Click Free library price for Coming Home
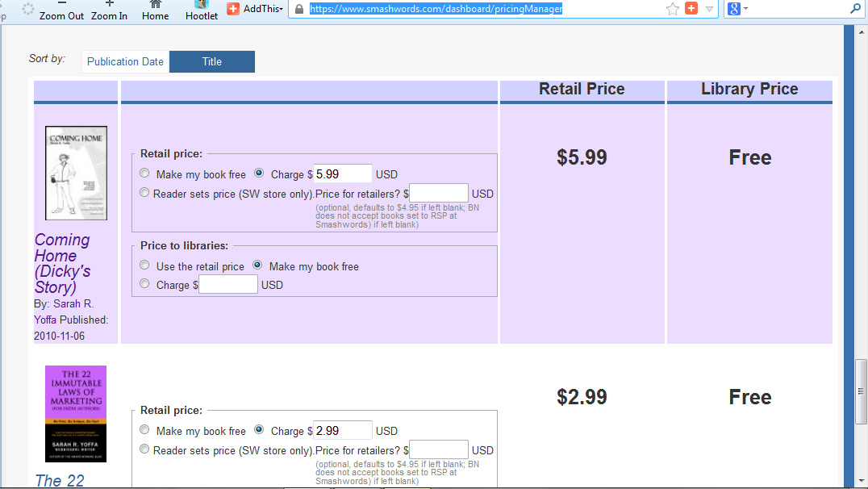 pyautogui.click(x=750, y=157)
